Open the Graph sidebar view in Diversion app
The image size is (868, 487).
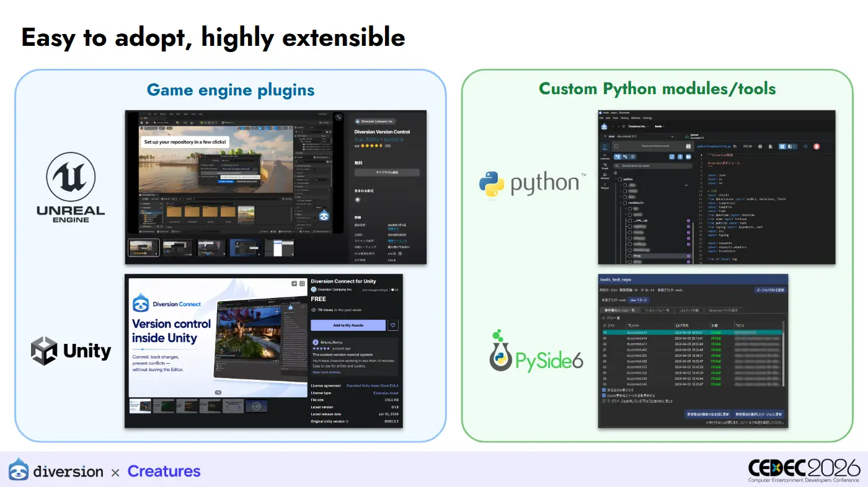(x=605, y=166)
